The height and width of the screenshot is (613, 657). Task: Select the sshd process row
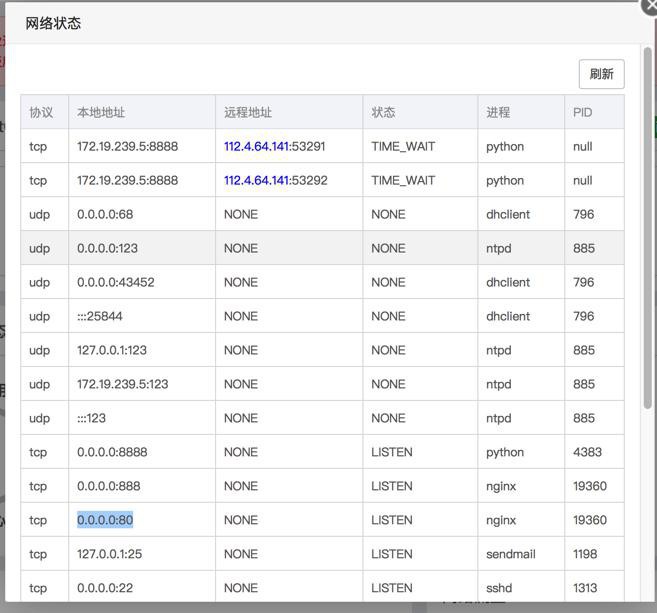(322, 588)
